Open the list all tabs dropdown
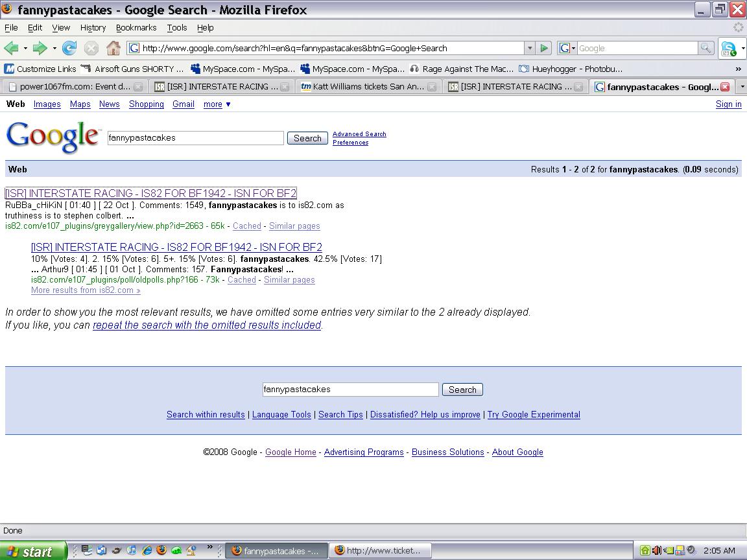Viewport: 747px width, 560px height. (x=742, y=87)
